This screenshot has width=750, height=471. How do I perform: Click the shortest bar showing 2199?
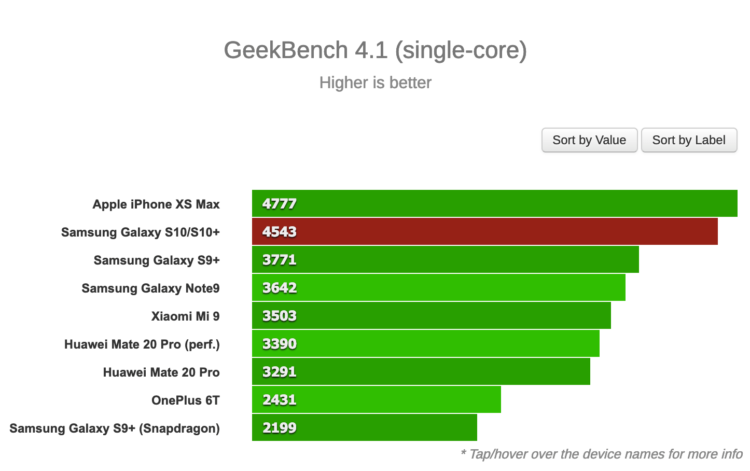(x=364, y=427)
